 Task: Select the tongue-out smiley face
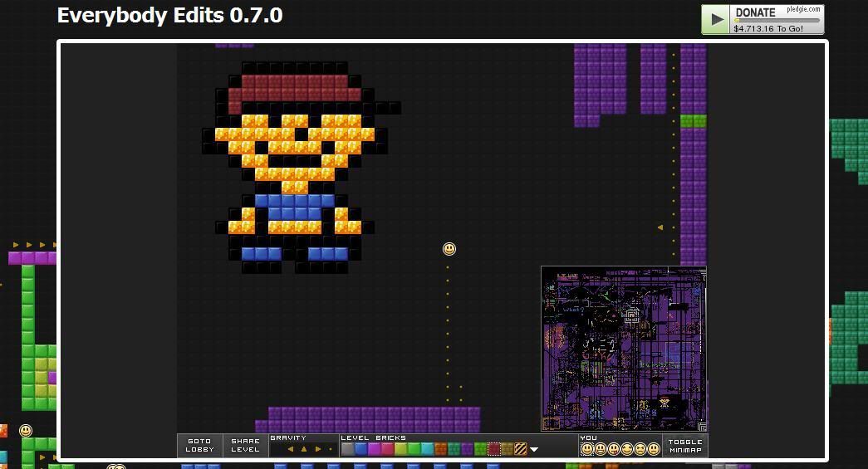(613, 449)
